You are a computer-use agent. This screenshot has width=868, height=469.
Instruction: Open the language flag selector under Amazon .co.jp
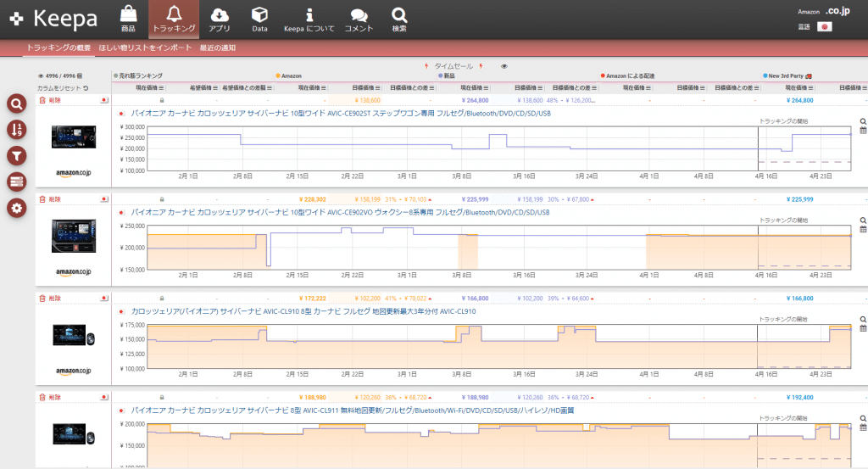pyautogui.click(x=823, y=27)
